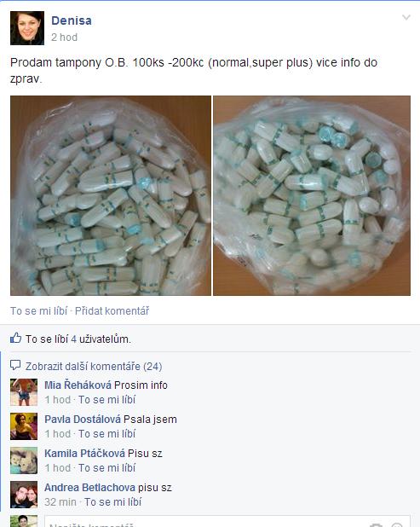Image resolution: width=420 pixels, height=527 pixels.
Task: Open Pavla Dostálová's profile name
Action: [x=83, y=420]
